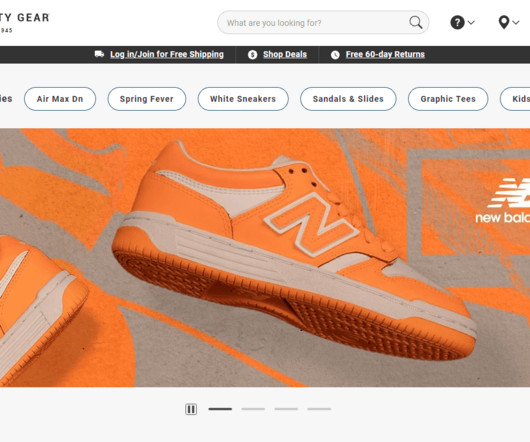Select the Spring Fever category pill

(147, 99)
